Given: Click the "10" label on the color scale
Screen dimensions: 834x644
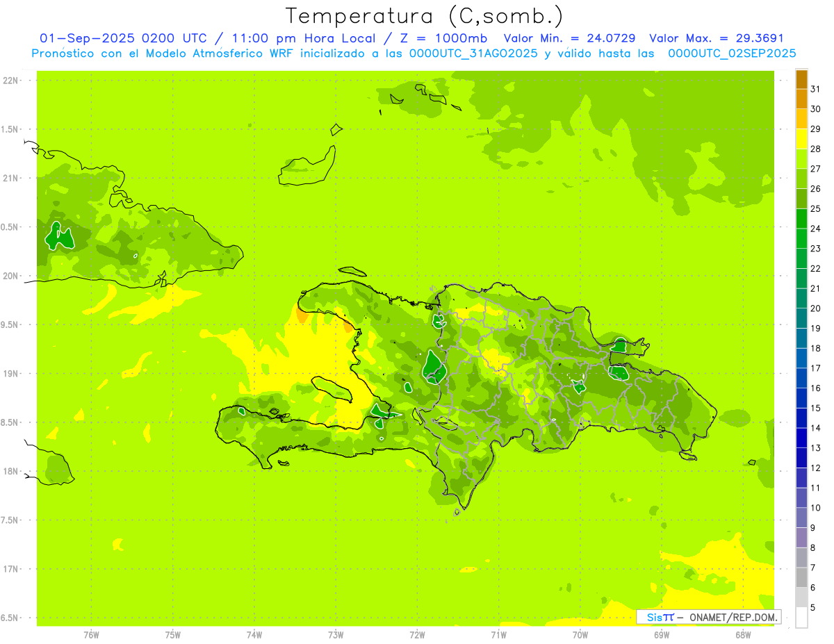Looking at the screenshot, I should tap(816, 508).
